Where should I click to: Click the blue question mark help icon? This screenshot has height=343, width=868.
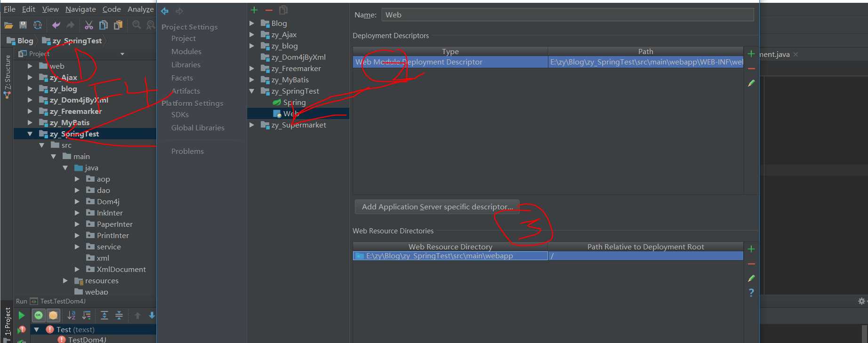[751, 293]
